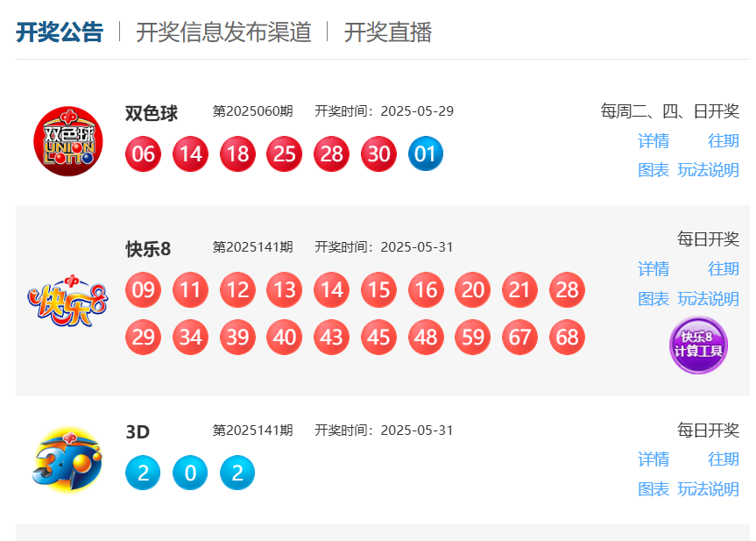
Task: Click 双色球 red ball 30
Action: (379, 154)
